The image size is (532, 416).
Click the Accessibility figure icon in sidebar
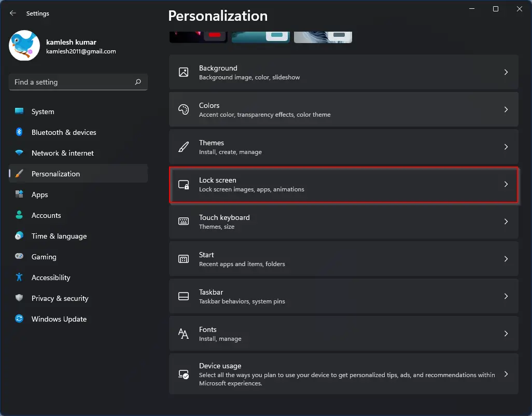point(19,277)
